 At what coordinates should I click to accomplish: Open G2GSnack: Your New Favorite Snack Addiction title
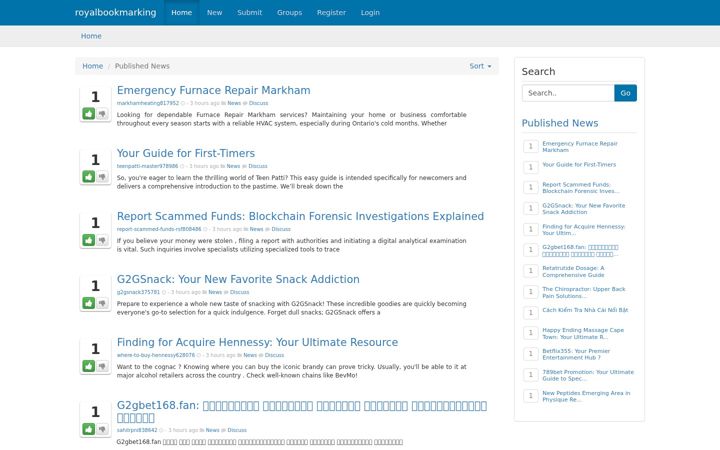(x=238, y=279)
